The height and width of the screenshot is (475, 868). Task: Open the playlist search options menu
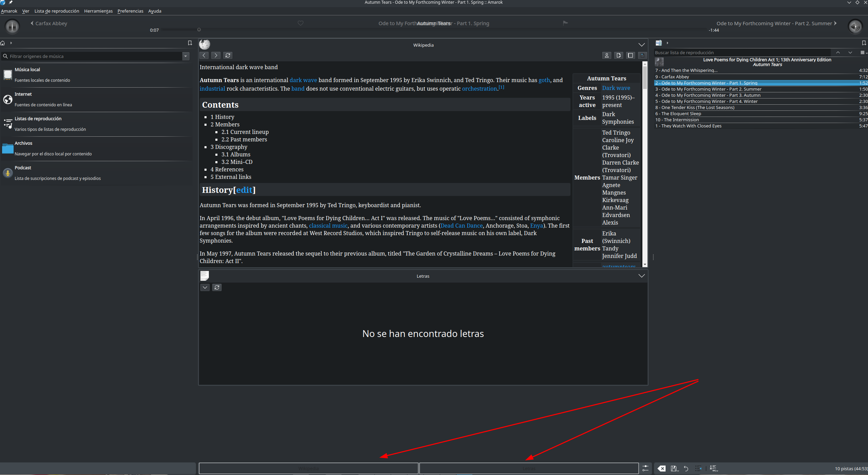point(864,52)
